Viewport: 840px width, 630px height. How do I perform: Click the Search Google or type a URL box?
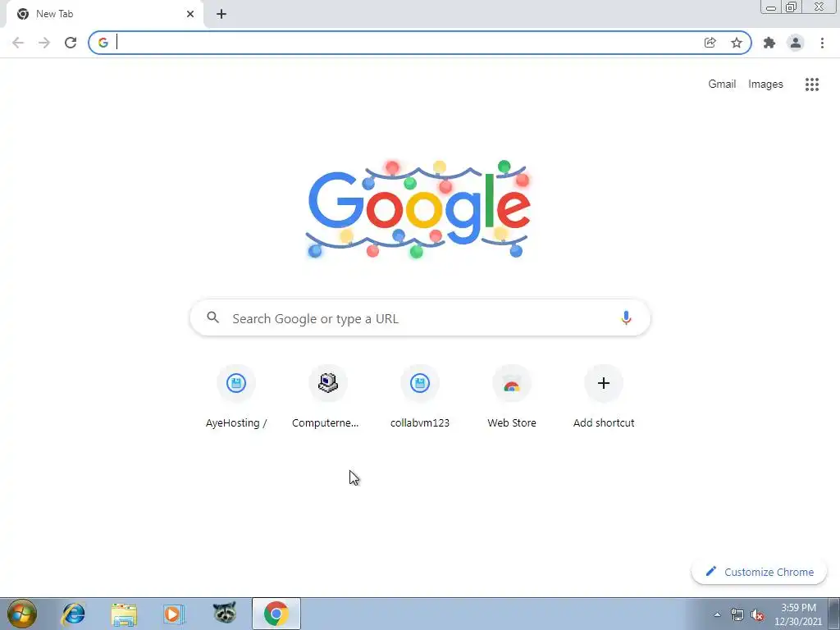coord(420,318)
